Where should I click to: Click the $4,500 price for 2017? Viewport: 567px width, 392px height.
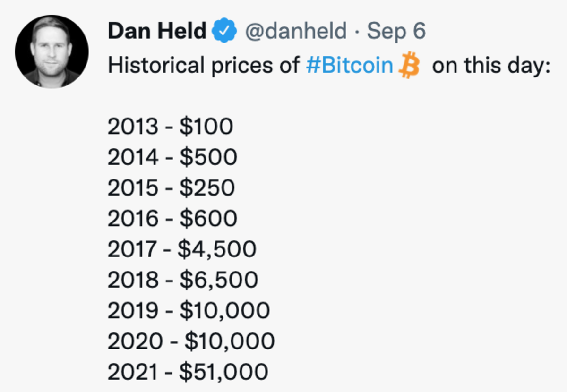click(x=217, y=250)
